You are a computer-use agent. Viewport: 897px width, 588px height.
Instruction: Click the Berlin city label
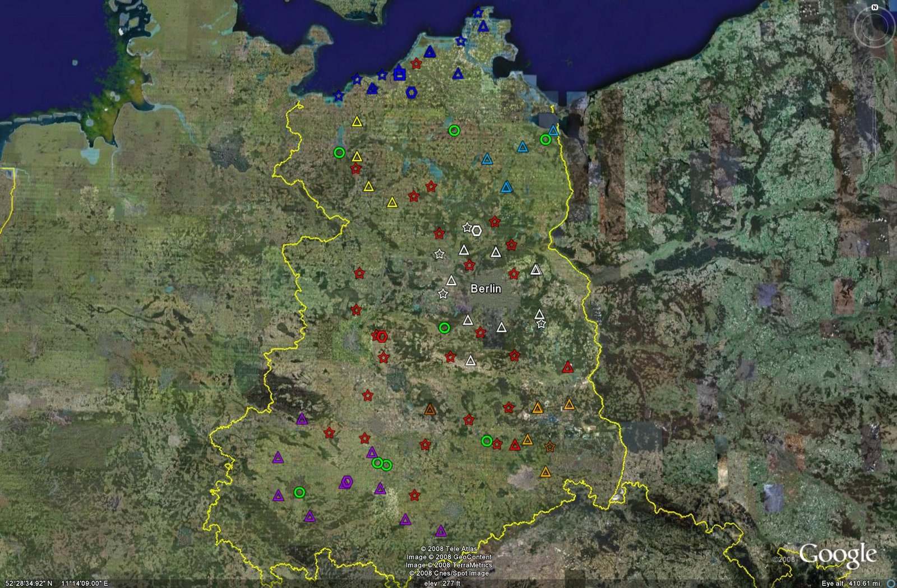click(x=486, y=289)
